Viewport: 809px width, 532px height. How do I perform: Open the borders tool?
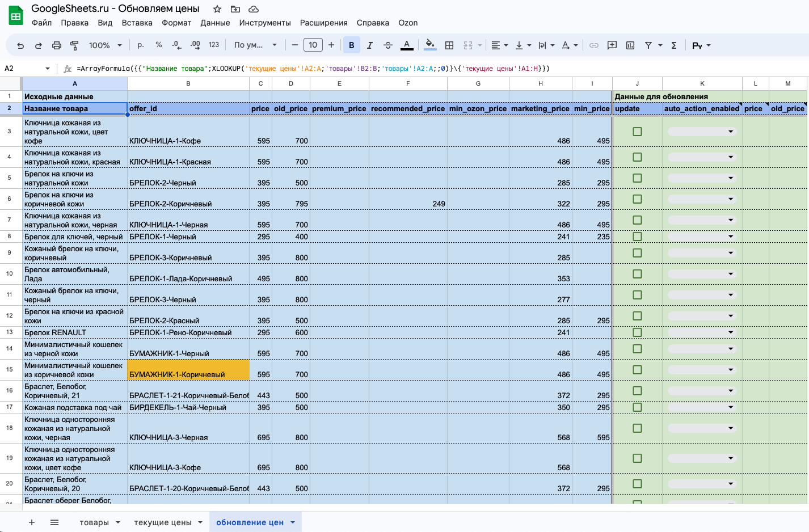coord(449,45)
